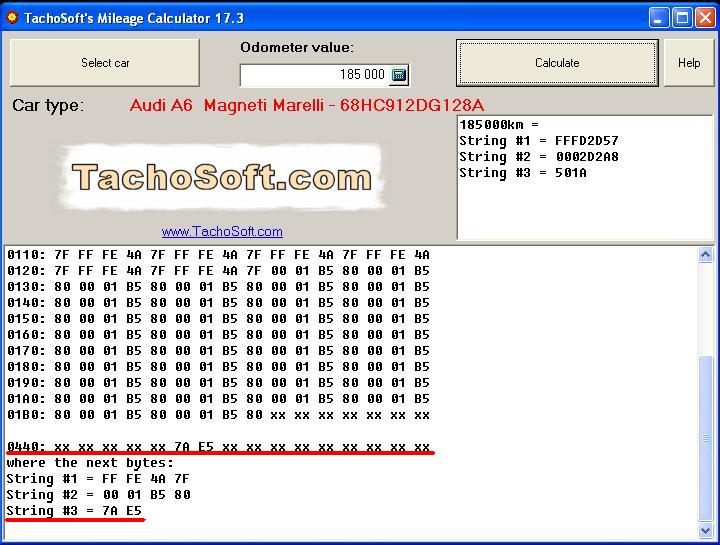This screenshot has height=545, width=720.
Task: Click the hex dump scrollbar up arrow
Action: (x=705, y=254)
